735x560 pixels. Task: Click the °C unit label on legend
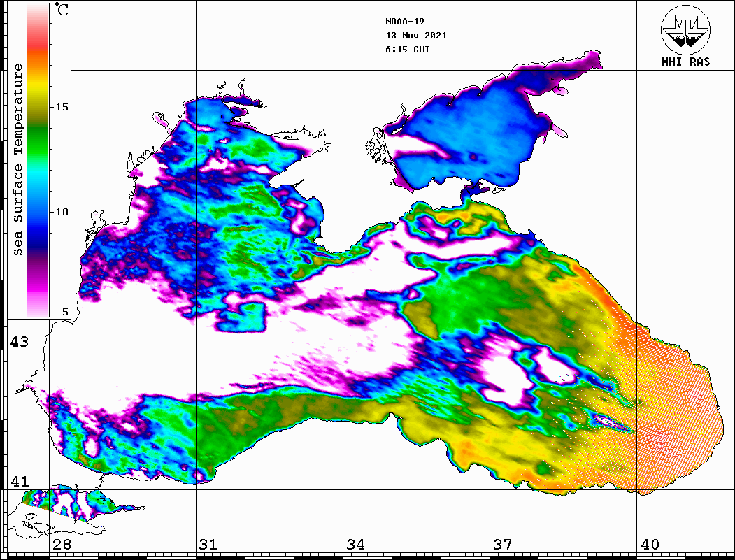62,9
